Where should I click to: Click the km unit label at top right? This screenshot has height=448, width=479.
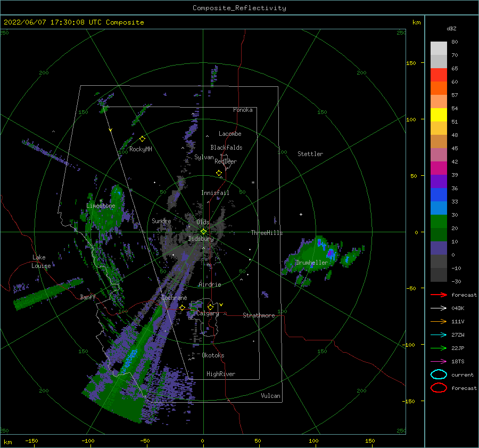pos(416,22)
